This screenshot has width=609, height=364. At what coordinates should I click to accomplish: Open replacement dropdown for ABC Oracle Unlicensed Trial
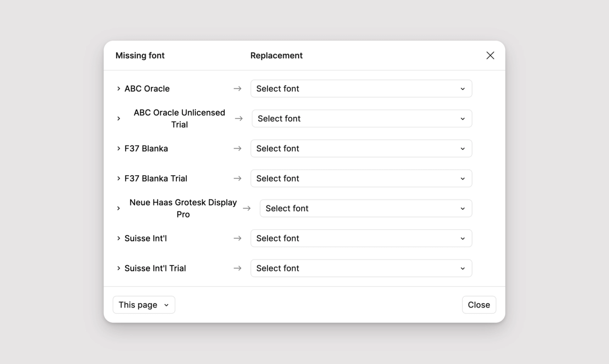pos(362,119)
